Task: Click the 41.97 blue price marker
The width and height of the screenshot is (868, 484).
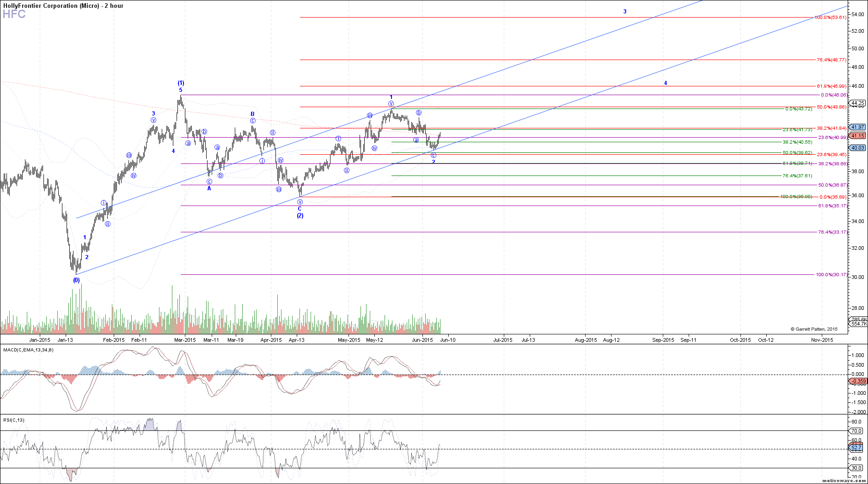Action: click(858, 127)
